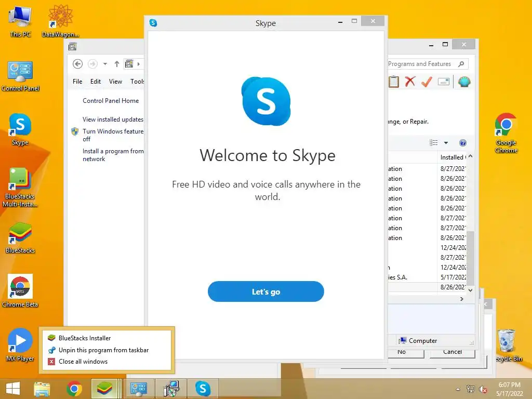
Task: Click Computer label in status bar
Action: [423, 341]
